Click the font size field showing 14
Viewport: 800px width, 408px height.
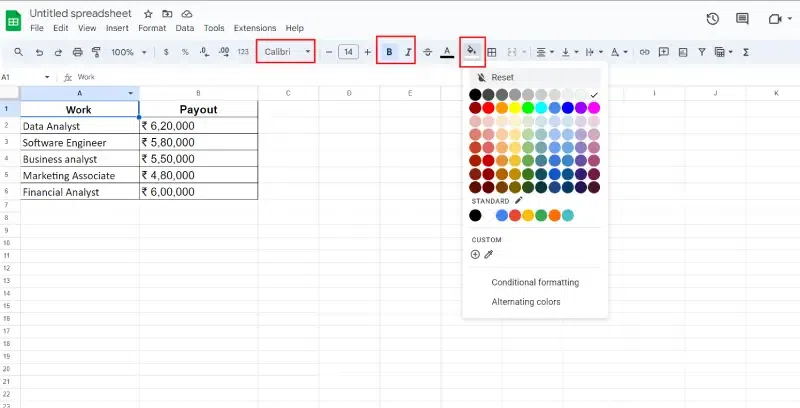tap(348, 52)
